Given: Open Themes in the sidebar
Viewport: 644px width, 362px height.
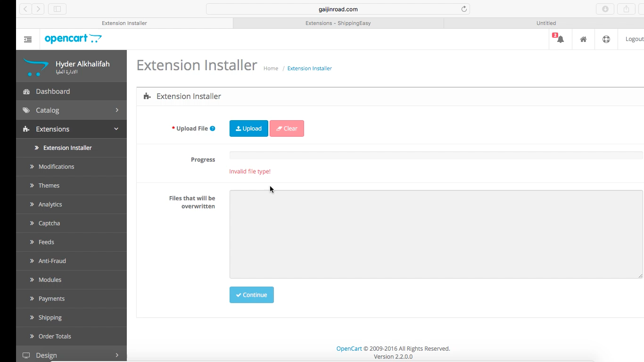Looking at the screenshot, I should (x=71, y=186).
